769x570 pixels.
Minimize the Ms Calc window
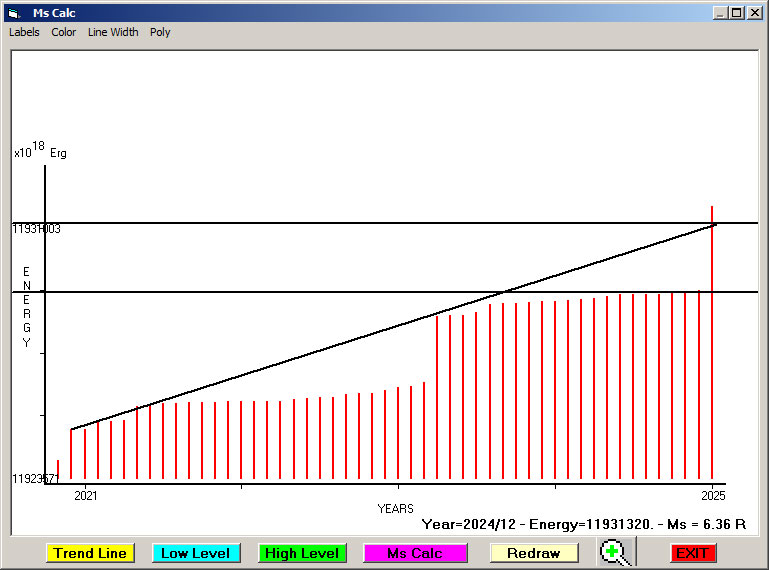coord(720,13)
